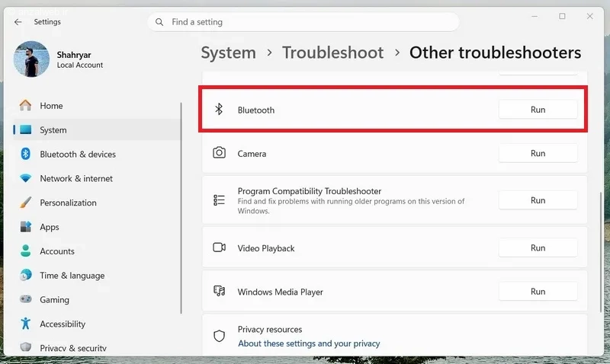610x364 pixels.
Task: Run the Video Playback troubleshooter
Action: click(538, 247)
